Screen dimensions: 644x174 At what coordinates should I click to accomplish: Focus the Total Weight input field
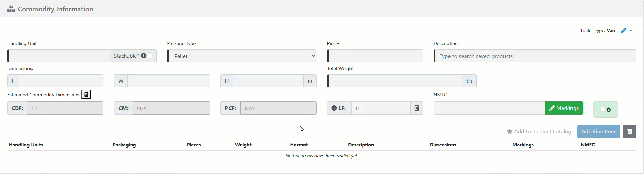tap(395, 81)
